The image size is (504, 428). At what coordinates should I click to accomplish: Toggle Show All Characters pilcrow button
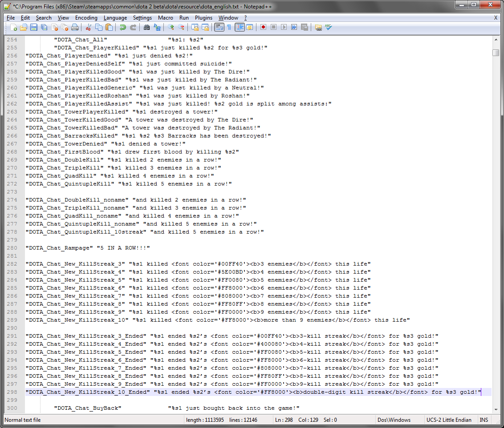coord(229,28)
